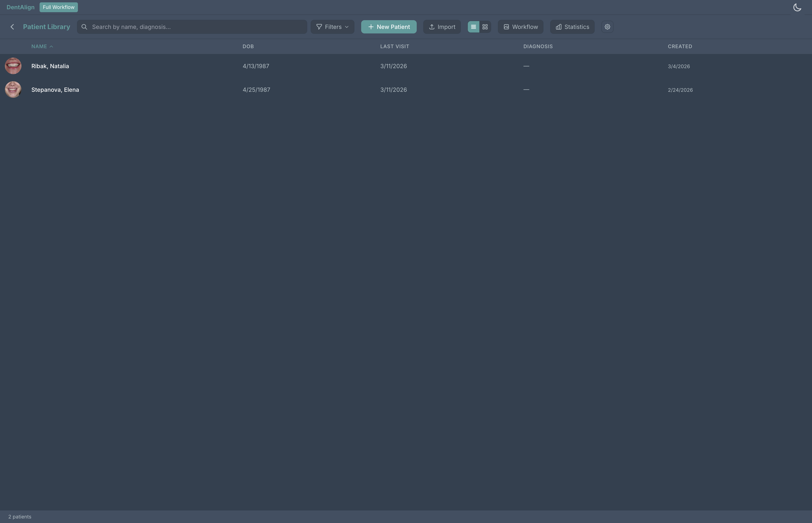Click the Full Workflow badge
Screen dimensions: 812x523
pyautogui.click(x=59, y=7)
